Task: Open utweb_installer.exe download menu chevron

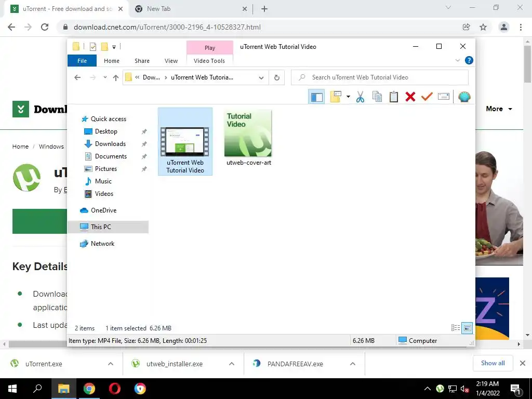Action: pos(232,364)
